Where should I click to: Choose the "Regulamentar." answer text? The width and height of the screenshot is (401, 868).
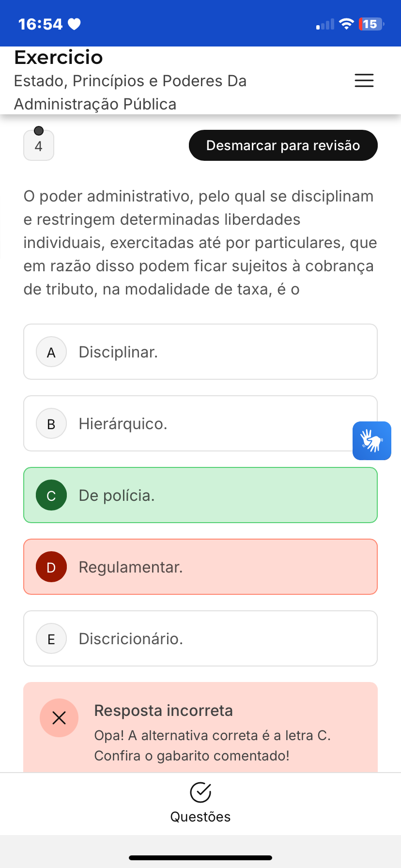coord(131,567)
